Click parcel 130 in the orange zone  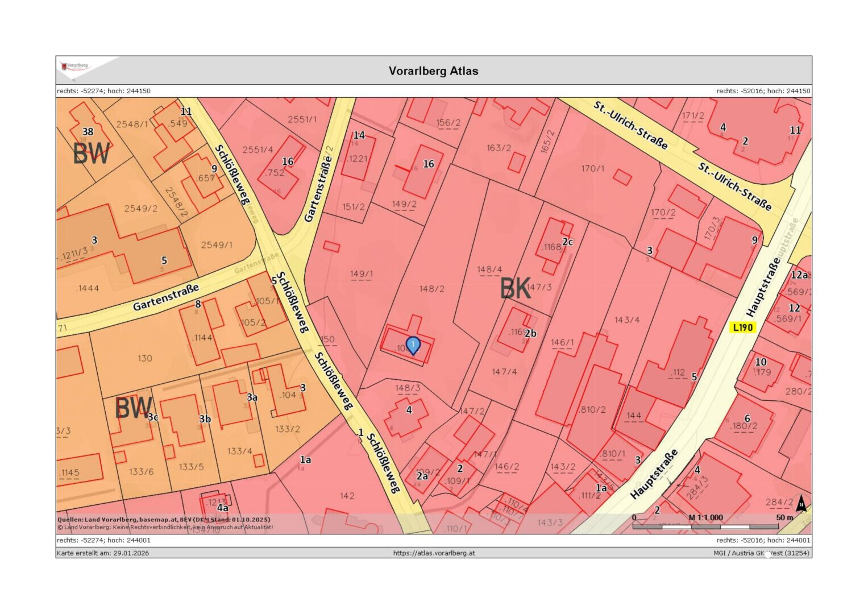point(145,358)
